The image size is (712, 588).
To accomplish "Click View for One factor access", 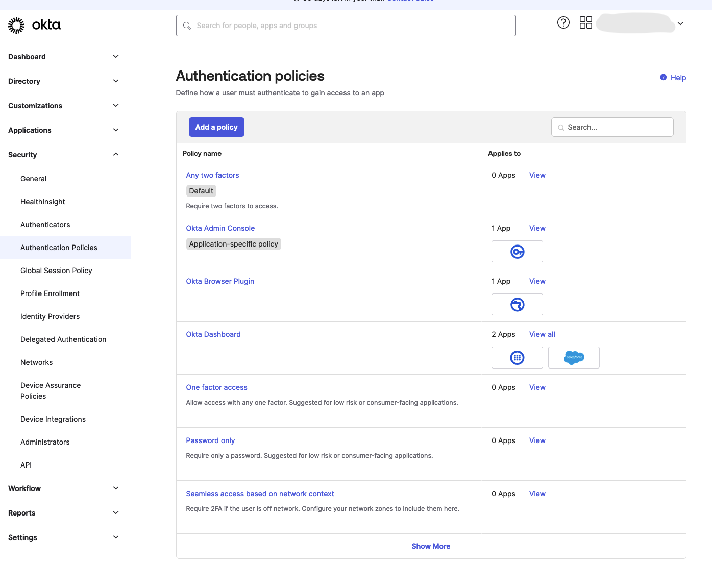I will pos(537,387).
